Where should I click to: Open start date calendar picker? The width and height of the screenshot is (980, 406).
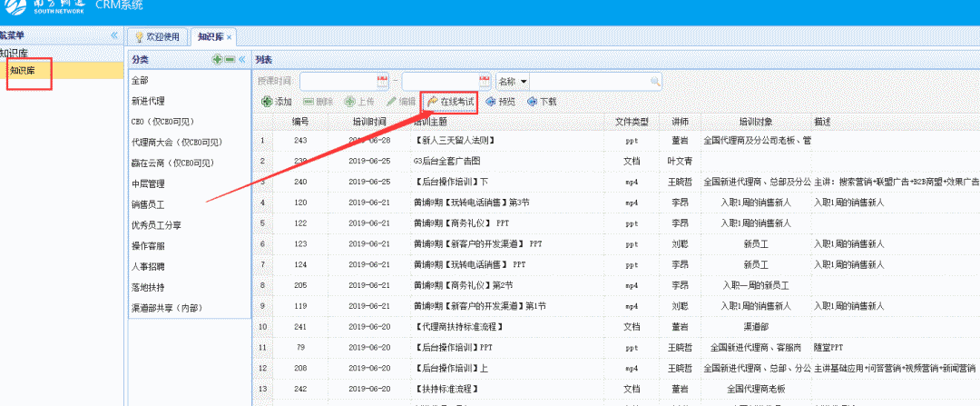pos(382,82)
